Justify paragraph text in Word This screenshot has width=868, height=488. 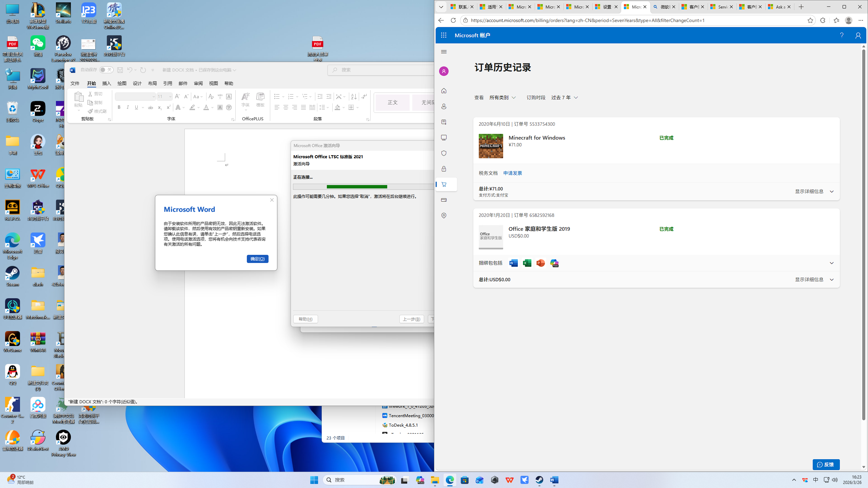point(303,107)
